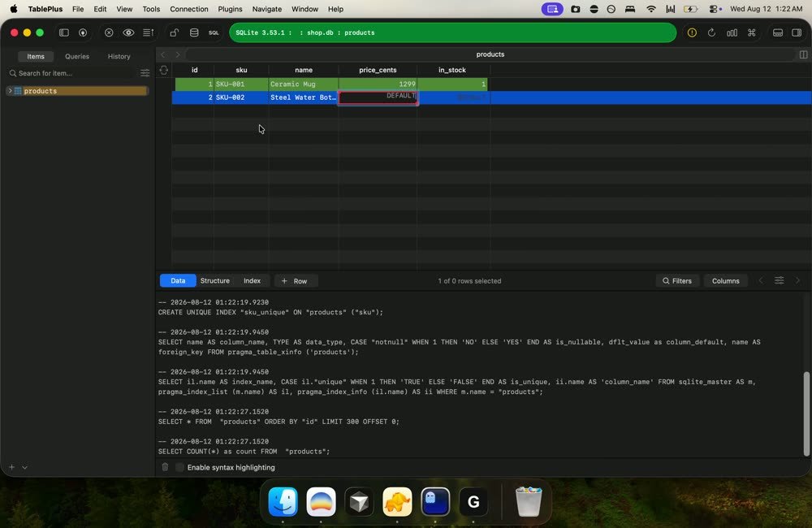Viewport: 812px width, 528px height.
Task: Click the id column header
Action: [194, 70]
